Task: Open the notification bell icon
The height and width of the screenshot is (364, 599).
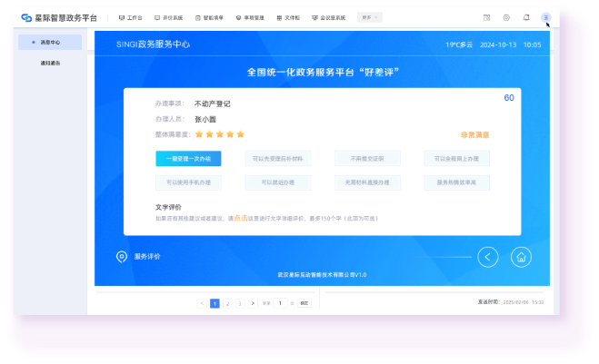Action: (526, 17)
